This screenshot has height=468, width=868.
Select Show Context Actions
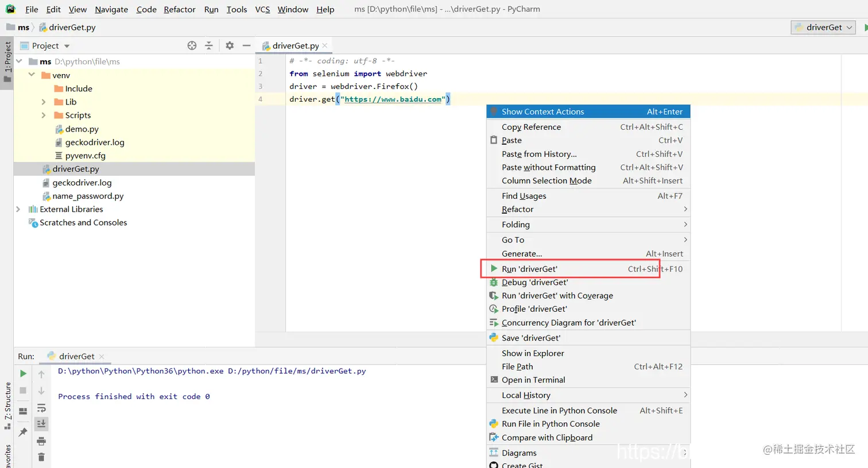click(x=588, y=111)
